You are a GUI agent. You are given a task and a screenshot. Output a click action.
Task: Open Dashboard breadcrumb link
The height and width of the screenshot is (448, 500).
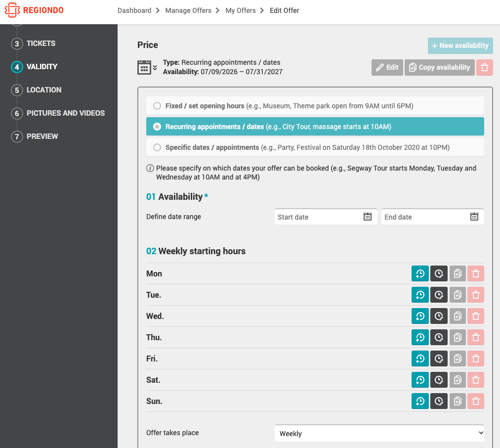[x=134, y=10]
